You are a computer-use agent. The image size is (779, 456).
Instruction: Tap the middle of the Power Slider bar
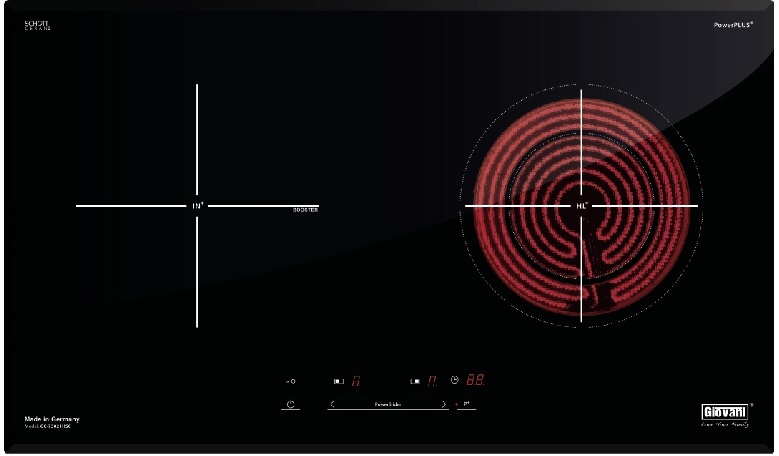coord(387,404)
